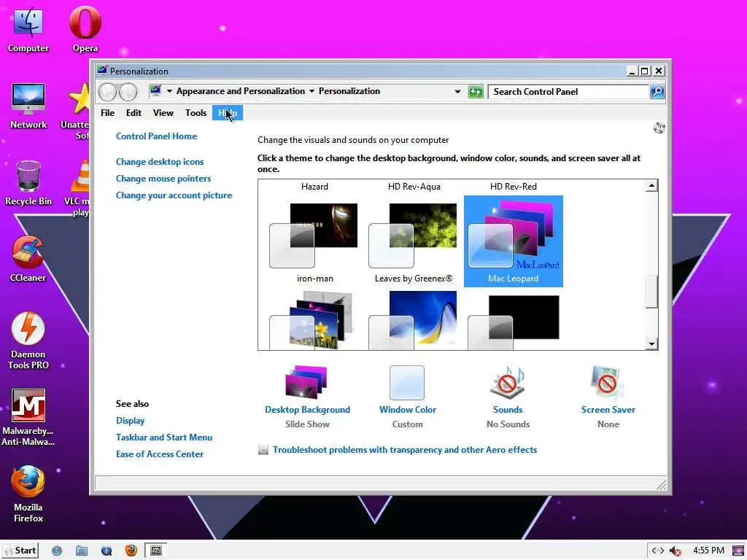Click the theme list scrollbar thumb
747x560 pixels.
(651, 292)
